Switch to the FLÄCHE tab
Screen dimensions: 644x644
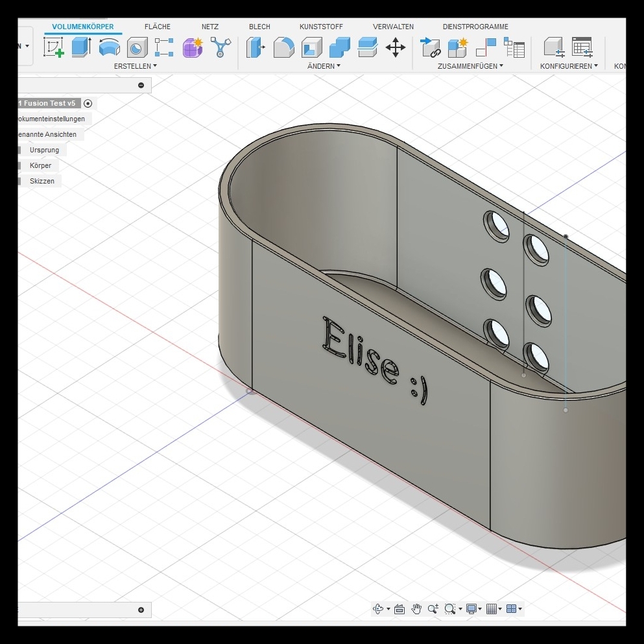(x=158, y=27)
